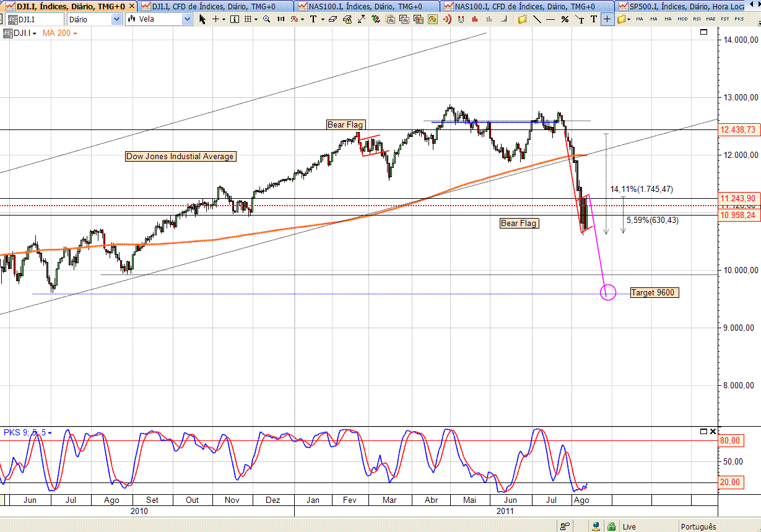Screen dimensions: 761x532
Task: Select the eraser tool
Action: 333,19
